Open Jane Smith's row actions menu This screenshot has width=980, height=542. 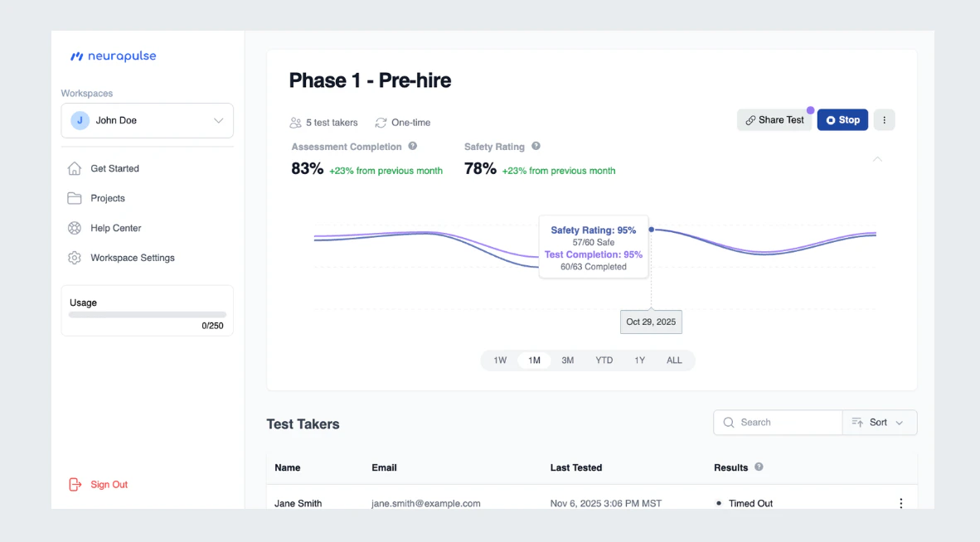pyautogui.click(x=900, y=503)
